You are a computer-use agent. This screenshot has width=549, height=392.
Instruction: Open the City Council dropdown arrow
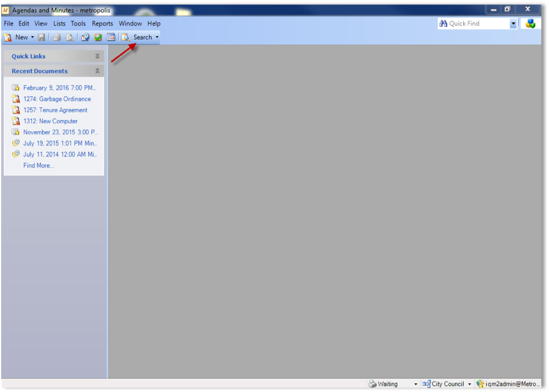pyautogui.click(x=470, y=384)
